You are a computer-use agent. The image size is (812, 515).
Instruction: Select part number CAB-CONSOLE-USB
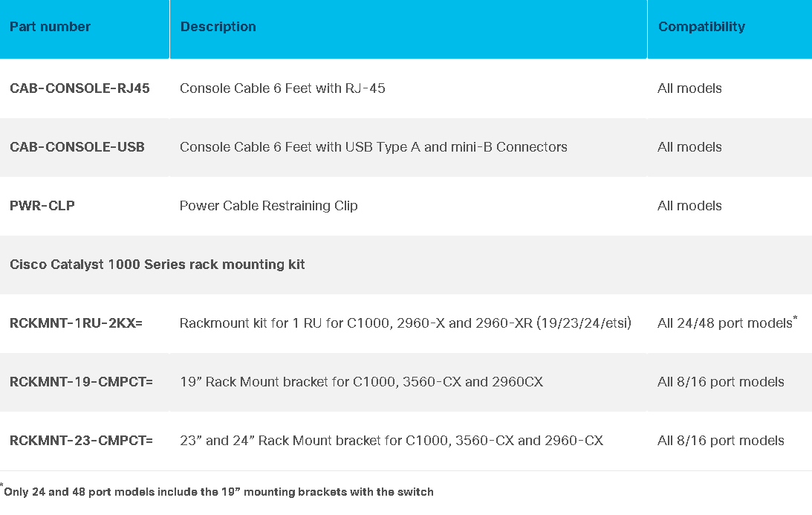[77, 147]
